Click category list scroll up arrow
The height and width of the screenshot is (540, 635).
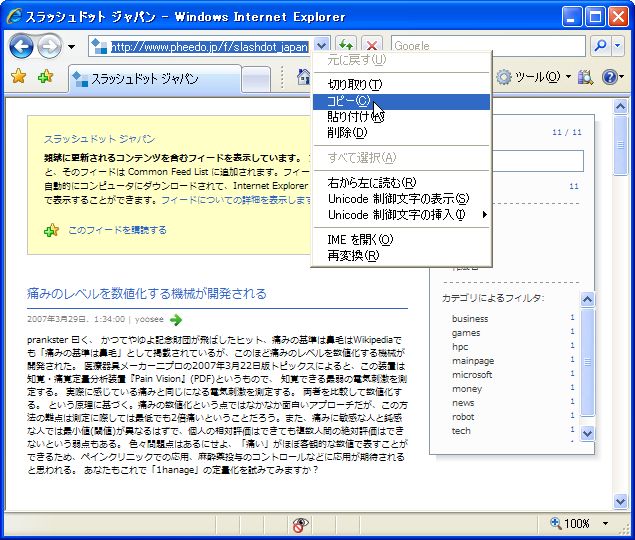(587, 299)
